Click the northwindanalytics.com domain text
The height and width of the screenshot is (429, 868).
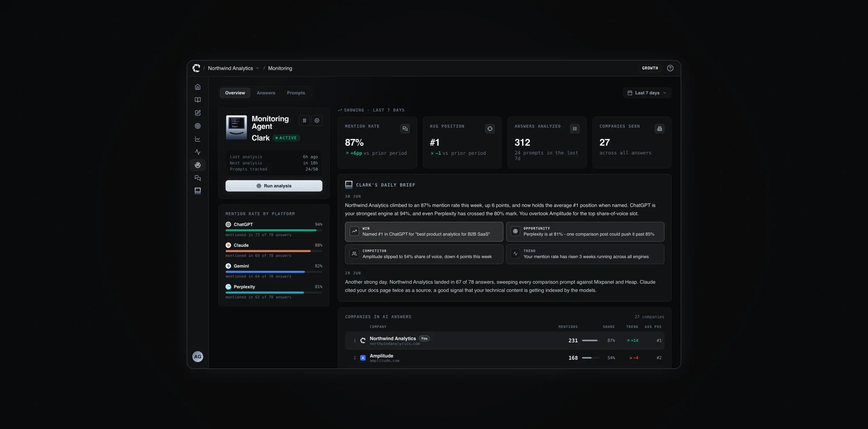[395, 344]
